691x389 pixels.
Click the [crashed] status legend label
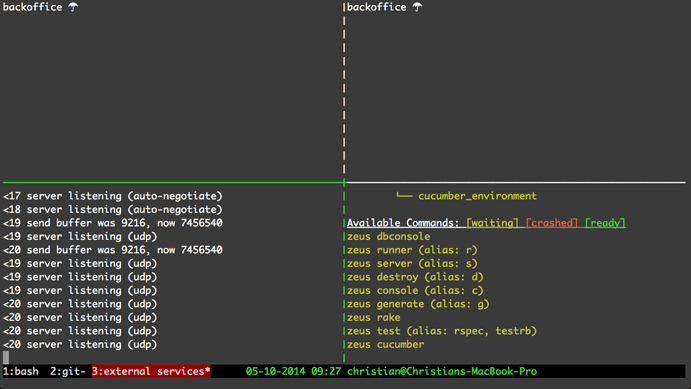pyautogui.click(x=552, y=223)
